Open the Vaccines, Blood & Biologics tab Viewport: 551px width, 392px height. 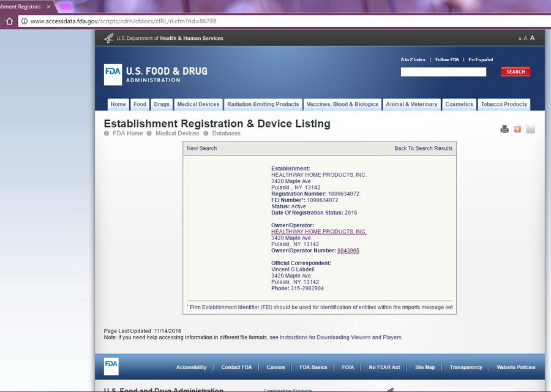click(342, 104)
